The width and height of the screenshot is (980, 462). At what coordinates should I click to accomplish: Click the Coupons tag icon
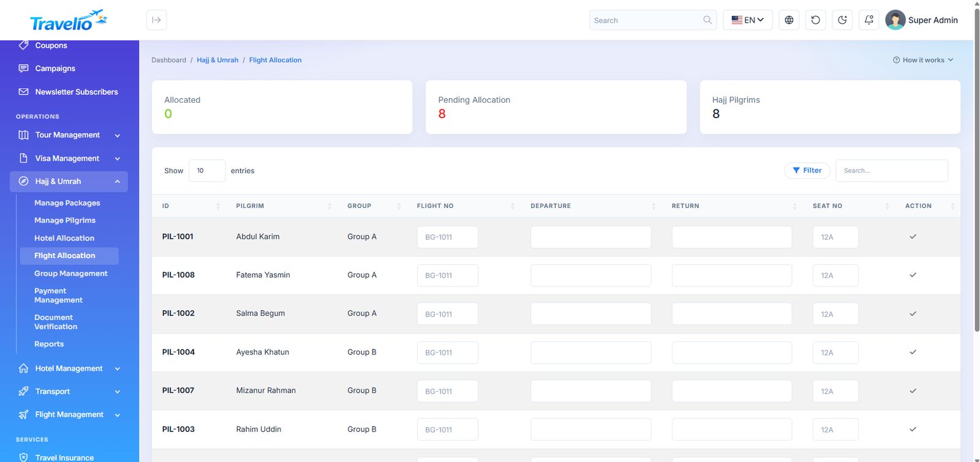pyautogui.click(x=23, y=45)
